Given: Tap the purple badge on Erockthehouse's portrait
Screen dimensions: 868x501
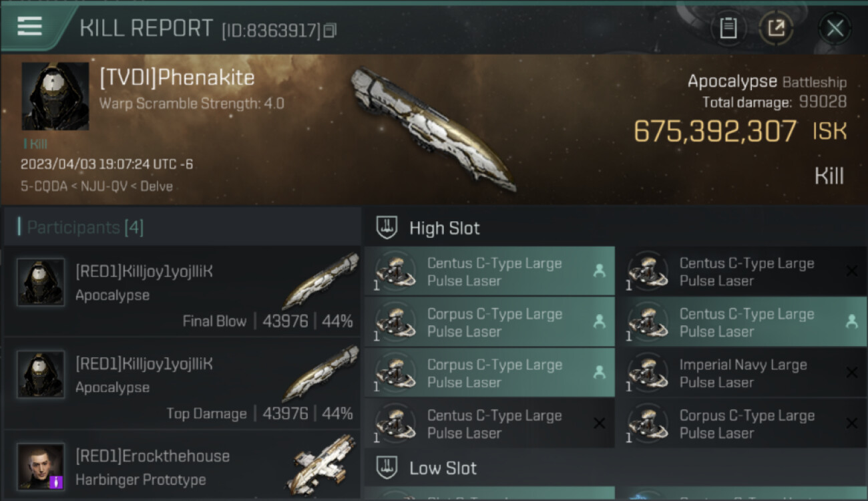Looking at the screenshot, I should [57, 482].
